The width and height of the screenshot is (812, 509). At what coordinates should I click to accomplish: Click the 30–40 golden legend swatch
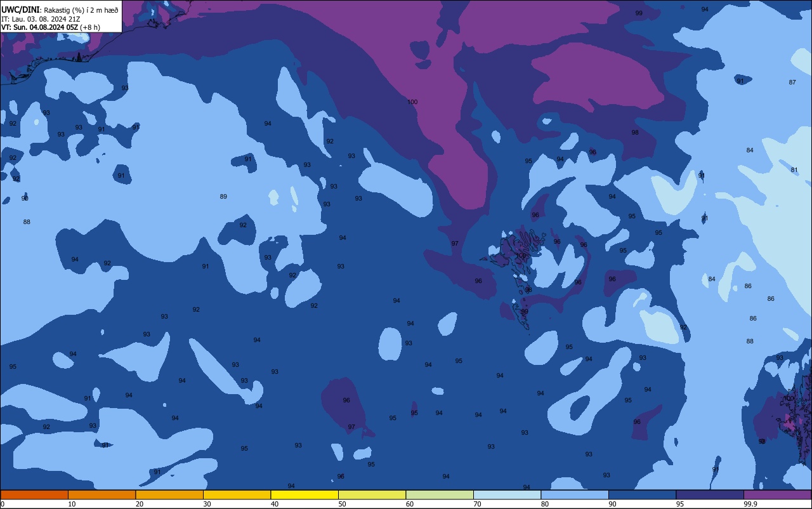pyautogui.click(x=237, y=494)
